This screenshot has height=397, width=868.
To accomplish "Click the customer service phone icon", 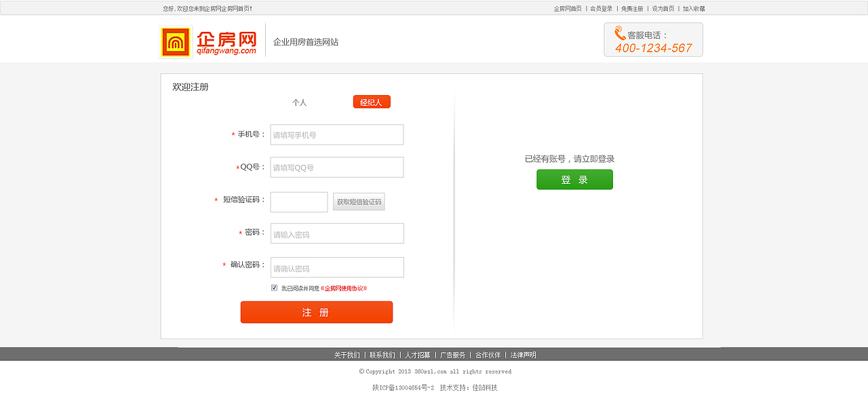I will point(620,33).
